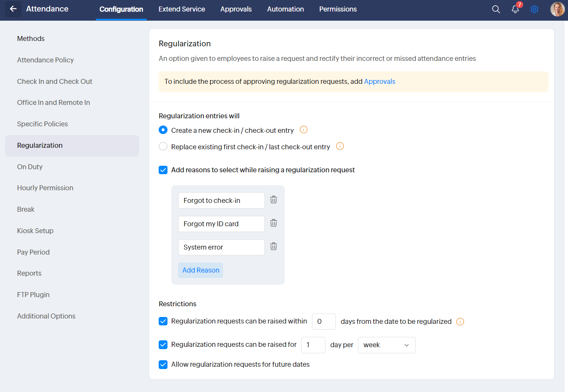Viewport: 568px width, 392px height.
Task: Open the user profile avatar
Action: click(557, 9)
